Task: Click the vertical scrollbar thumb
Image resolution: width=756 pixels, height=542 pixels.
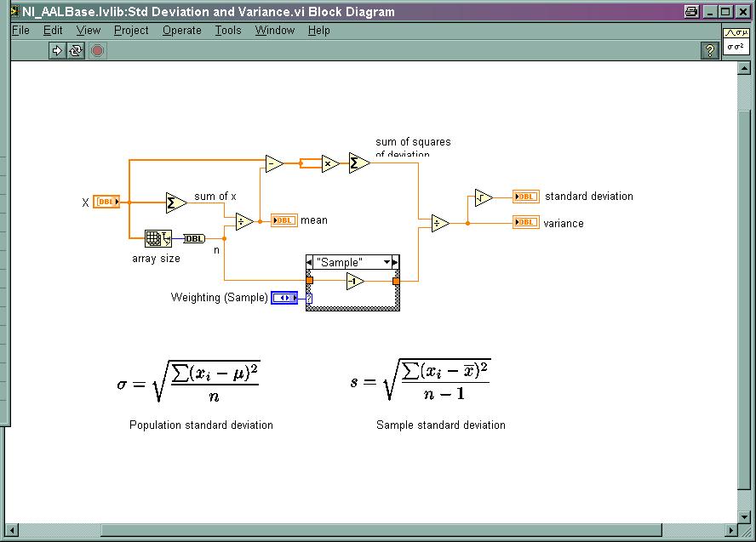Action: pos(744,299)
